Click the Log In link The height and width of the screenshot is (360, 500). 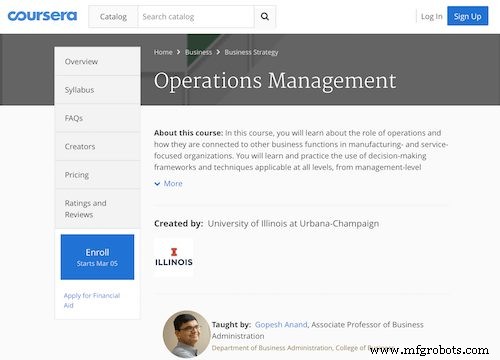tap(431, 16)
